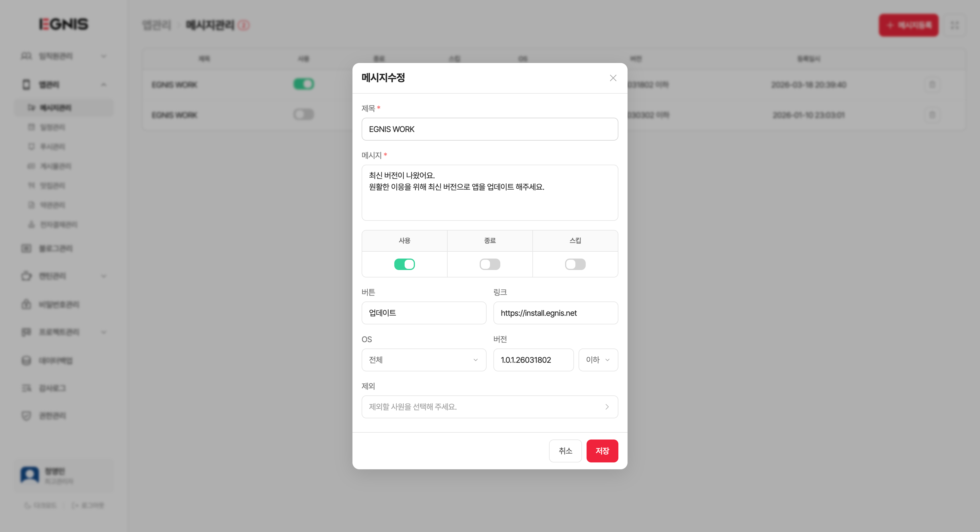980x532 pixels.
Task: Toggle the green switch in first EGNIS WORK row
Action: [303, 84]
